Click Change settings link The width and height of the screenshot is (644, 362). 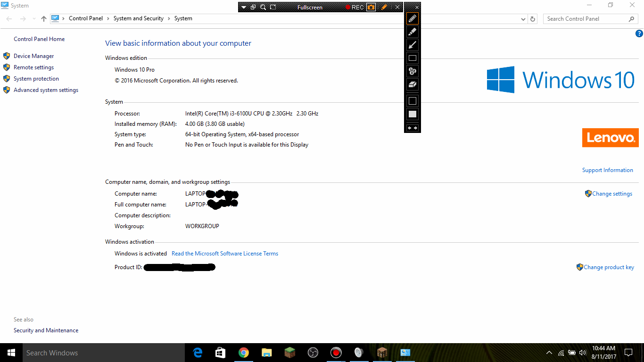pyautogui.click(x=612, y=194)
